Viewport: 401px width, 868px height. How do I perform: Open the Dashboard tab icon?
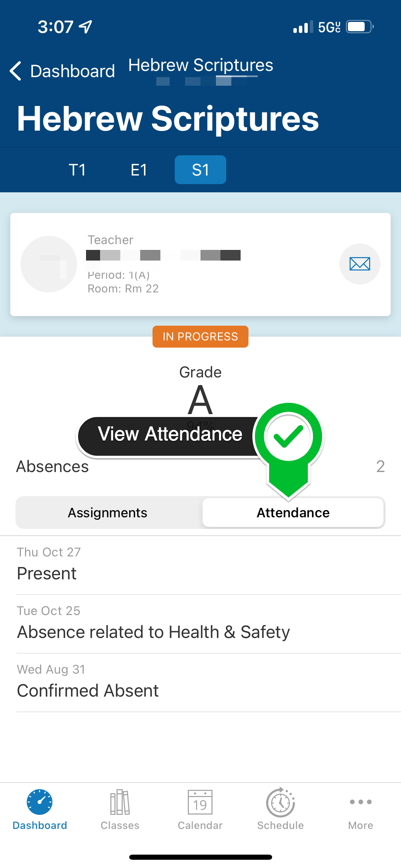pos(40,802)
